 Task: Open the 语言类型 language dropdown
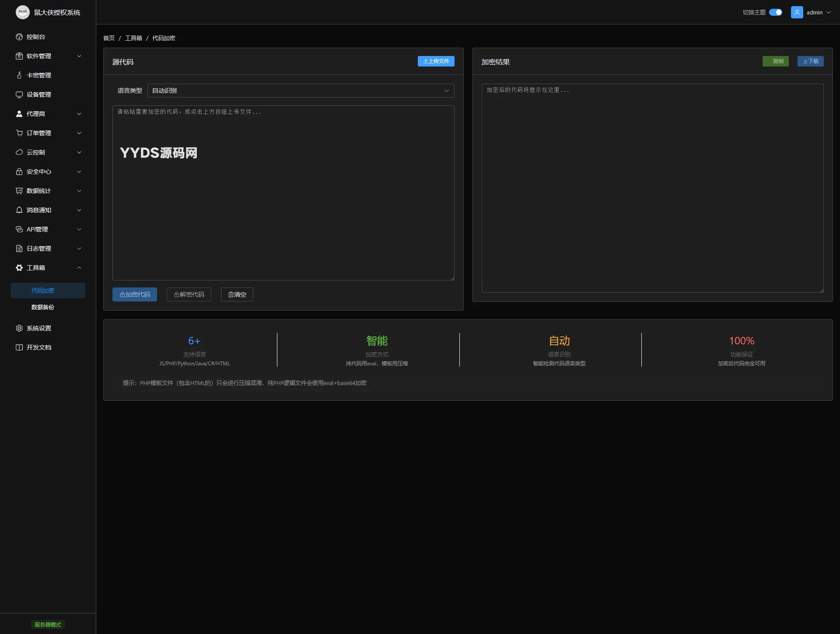[301, 91]
